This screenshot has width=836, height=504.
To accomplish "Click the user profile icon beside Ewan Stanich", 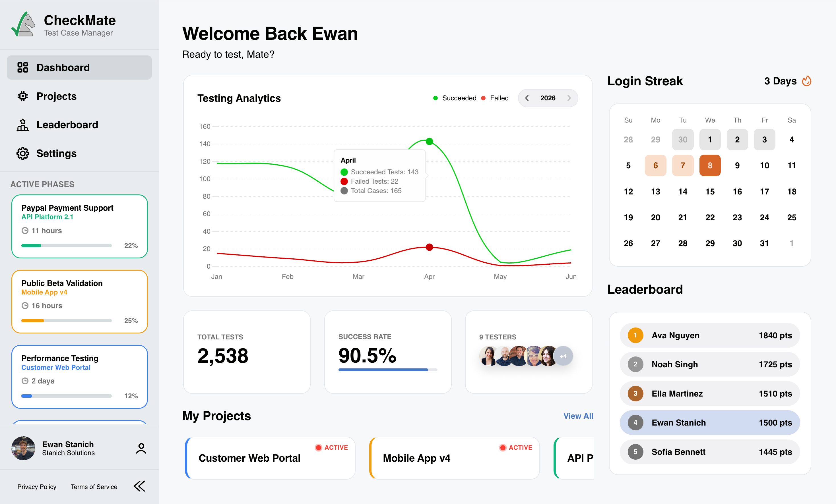I will [x=141, y=448].
